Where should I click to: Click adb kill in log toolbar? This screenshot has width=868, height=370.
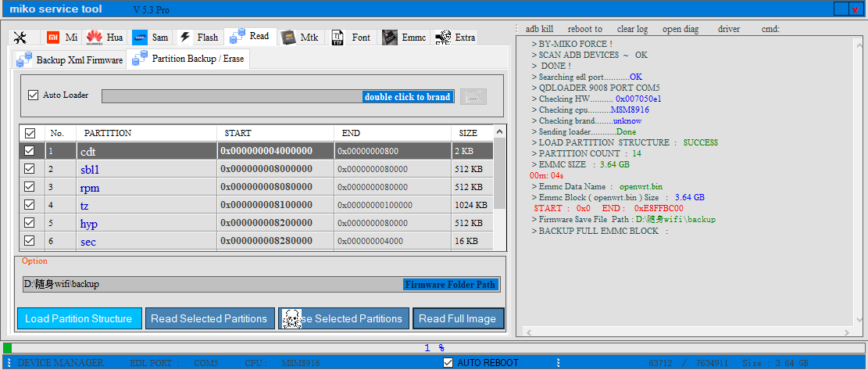tap(539, 29)
